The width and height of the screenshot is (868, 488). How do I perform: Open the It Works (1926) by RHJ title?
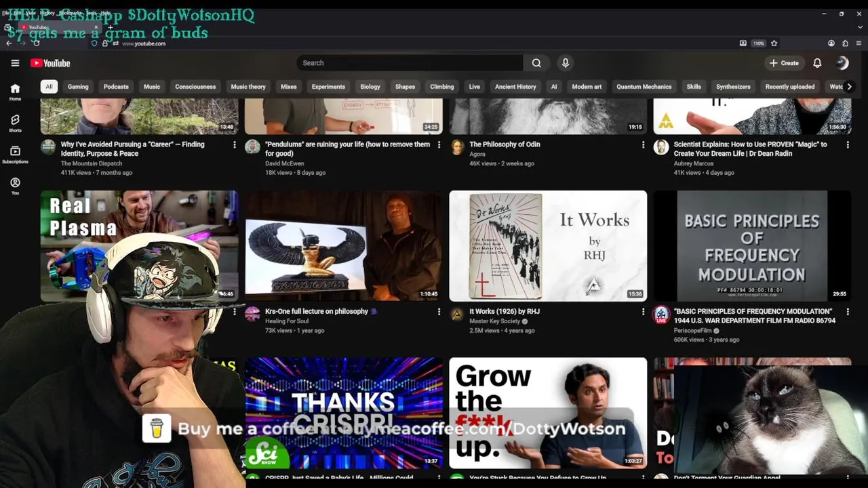click(x=505, y=312)
